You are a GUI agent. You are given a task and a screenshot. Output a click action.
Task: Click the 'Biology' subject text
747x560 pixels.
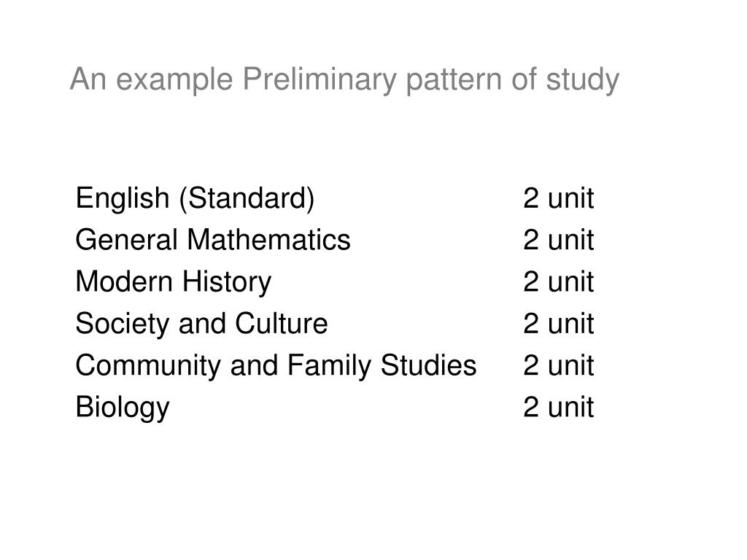[x=123, y=408]
